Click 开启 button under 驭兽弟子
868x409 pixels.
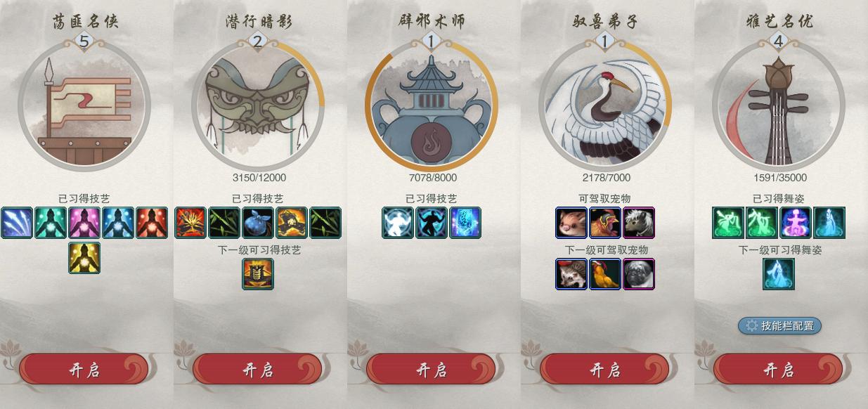(604, 370)
